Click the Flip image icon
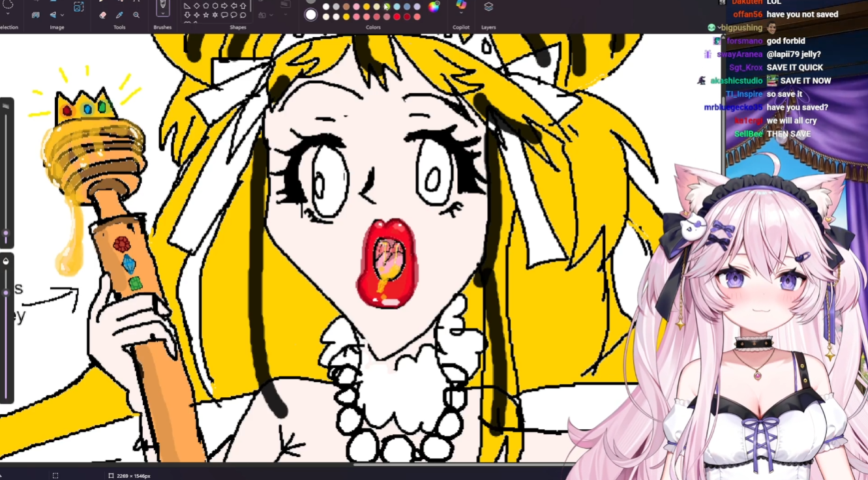This screenshot has width=868, height=480. 53,14
